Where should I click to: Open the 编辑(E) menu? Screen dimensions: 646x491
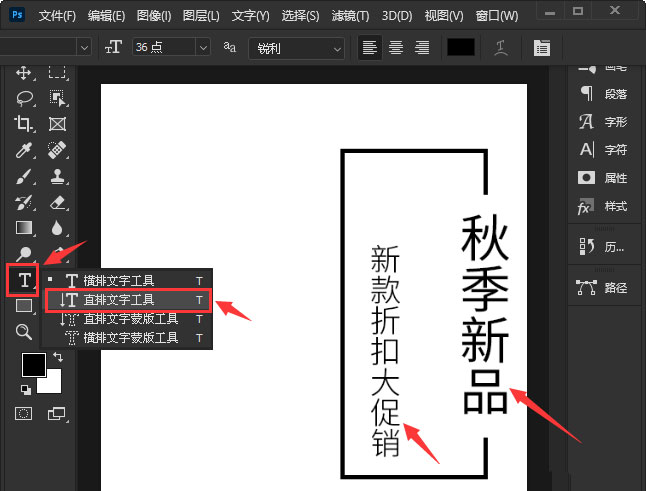pos(106,16)
